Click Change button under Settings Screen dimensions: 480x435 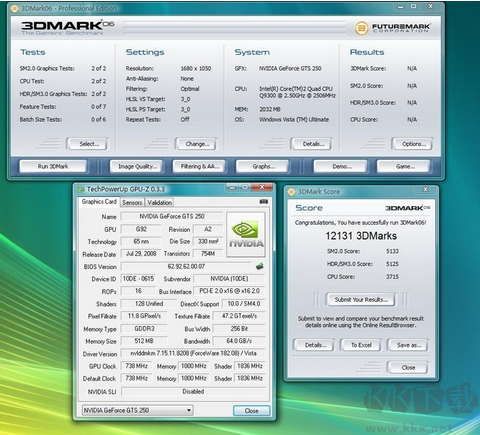pos(197,144)
